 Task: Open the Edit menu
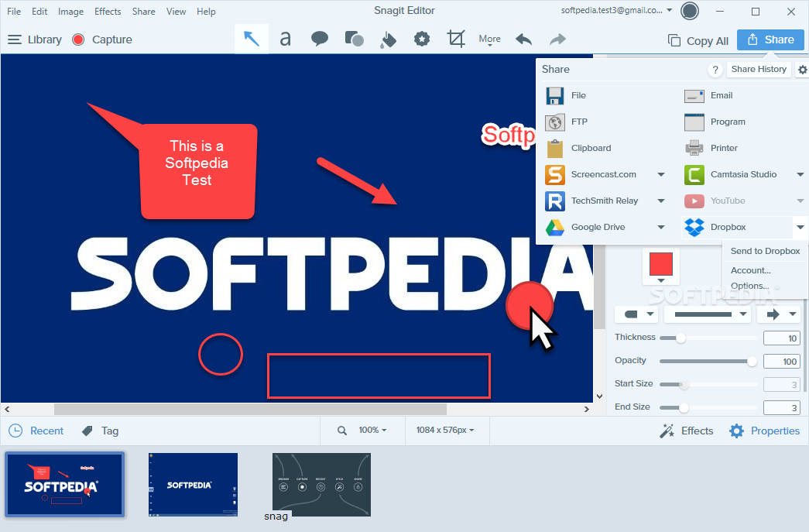(39, 12)
